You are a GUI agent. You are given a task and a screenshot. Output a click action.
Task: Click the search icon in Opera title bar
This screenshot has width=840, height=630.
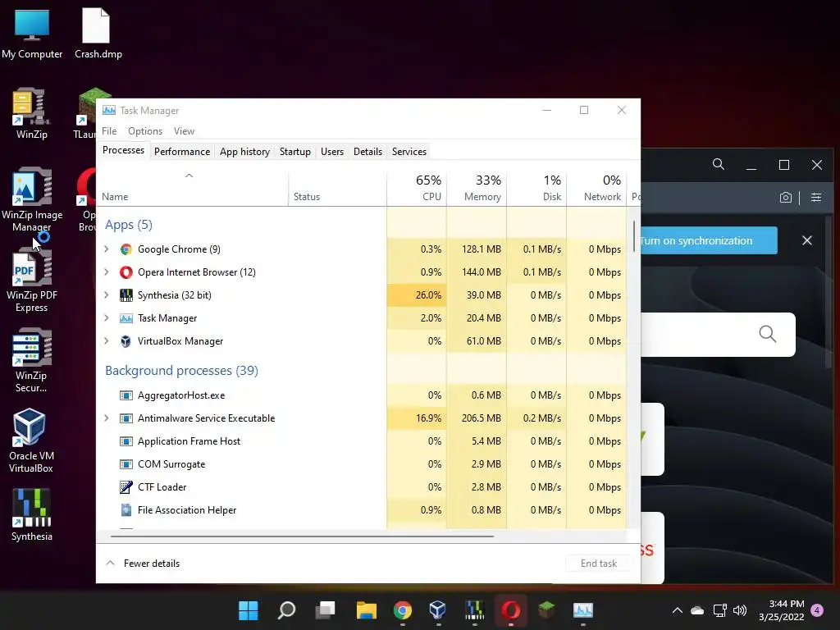click(719, 164)
